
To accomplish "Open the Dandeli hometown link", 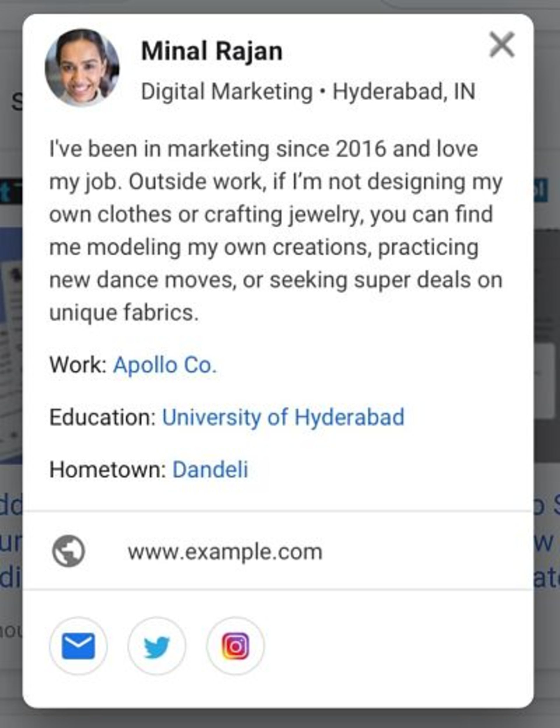I will coord(210,469).
